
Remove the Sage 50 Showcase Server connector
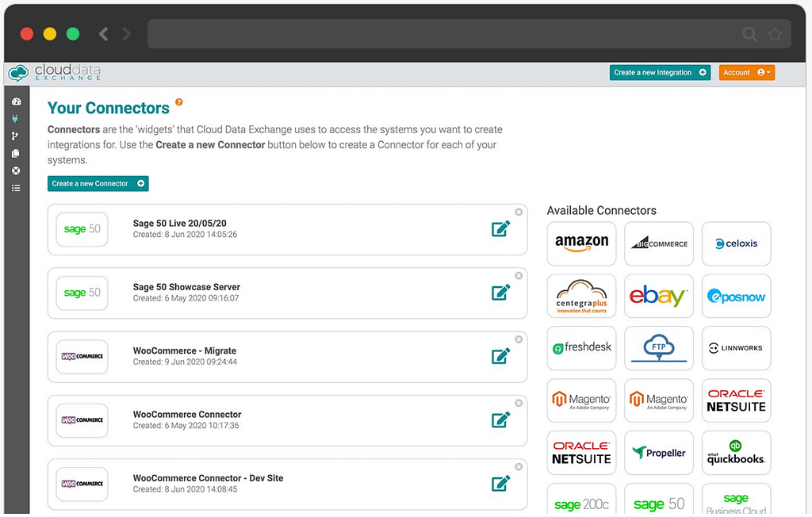click(519, 276)
